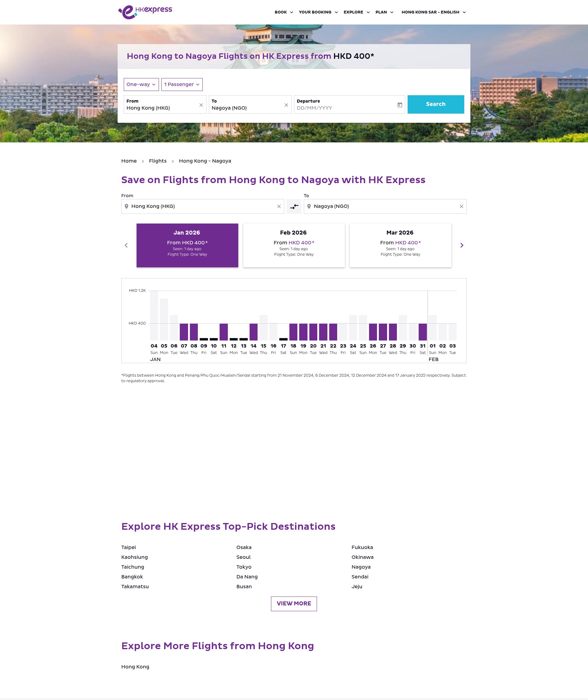Open Nagoya link in Top-Pick Destinations
Image resolution: width=588 pixels, height=700 pixels.
[361, 567]
